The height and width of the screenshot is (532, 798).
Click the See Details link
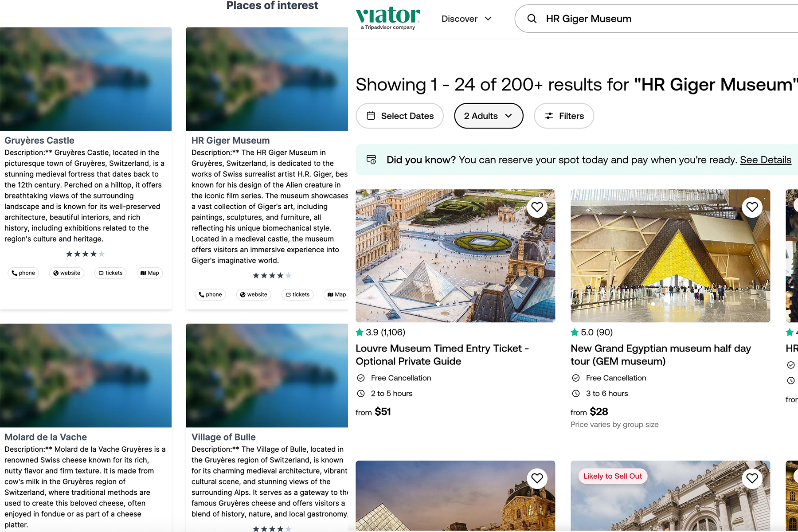pos(765,160)
